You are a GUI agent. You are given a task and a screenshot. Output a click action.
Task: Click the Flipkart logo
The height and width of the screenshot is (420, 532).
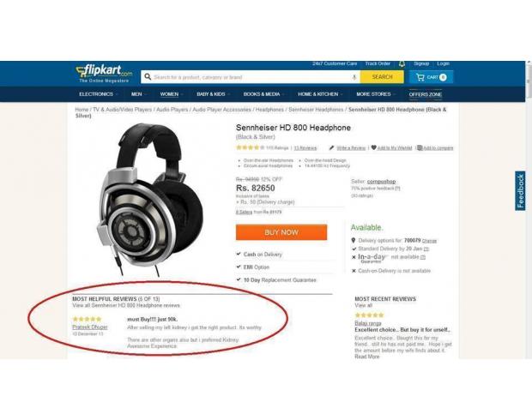coord(104,74)
